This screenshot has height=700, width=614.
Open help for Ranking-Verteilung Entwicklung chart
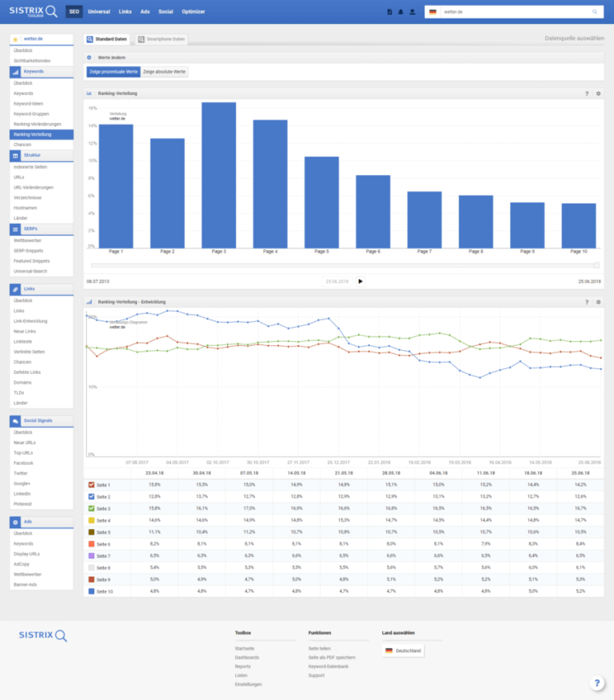pyautogui.click(x=587, y=302)
